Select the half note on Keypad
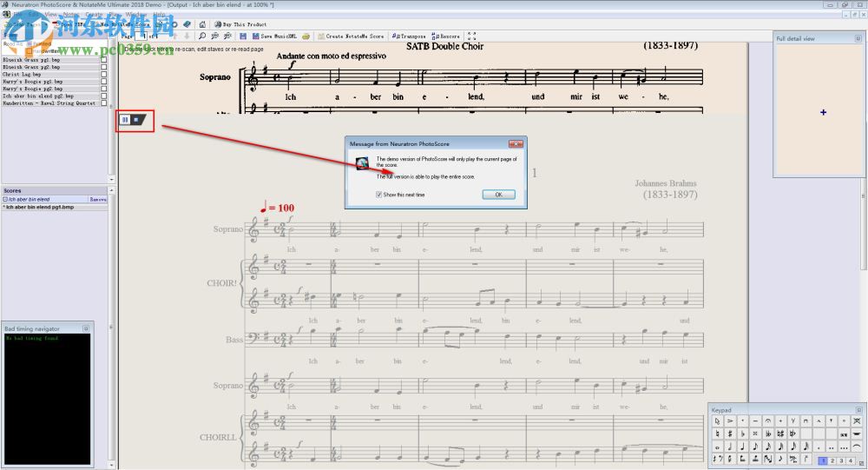This screenshot has width=868, height=470. [x=730, y=447]
